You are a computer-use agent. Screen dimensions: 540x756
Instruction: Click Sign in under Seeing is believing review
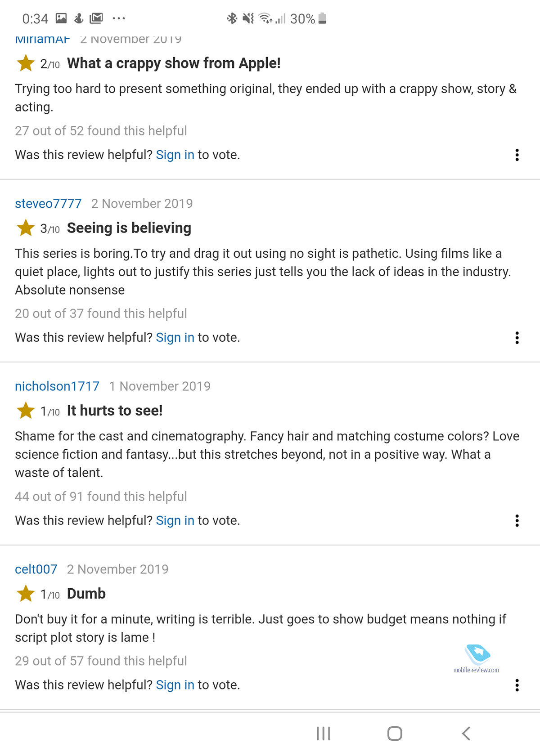(175, 338)
